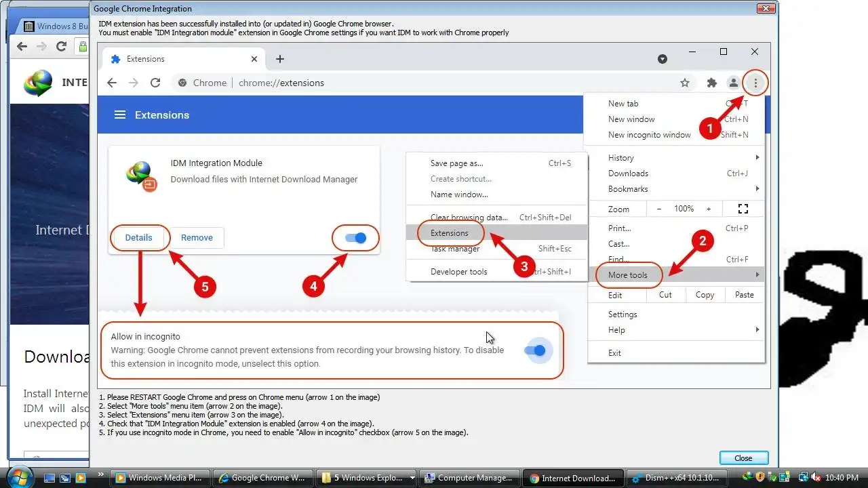The image size is (868, 488).
Task: Select Downloads menu item
Action: [x=675, y=173]
